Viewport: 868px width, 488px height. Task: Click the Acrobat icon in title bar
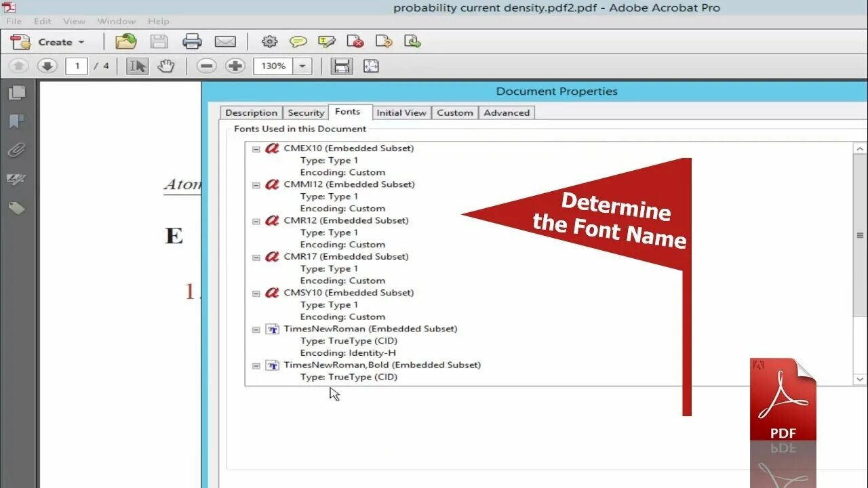[x=9, y=7]
